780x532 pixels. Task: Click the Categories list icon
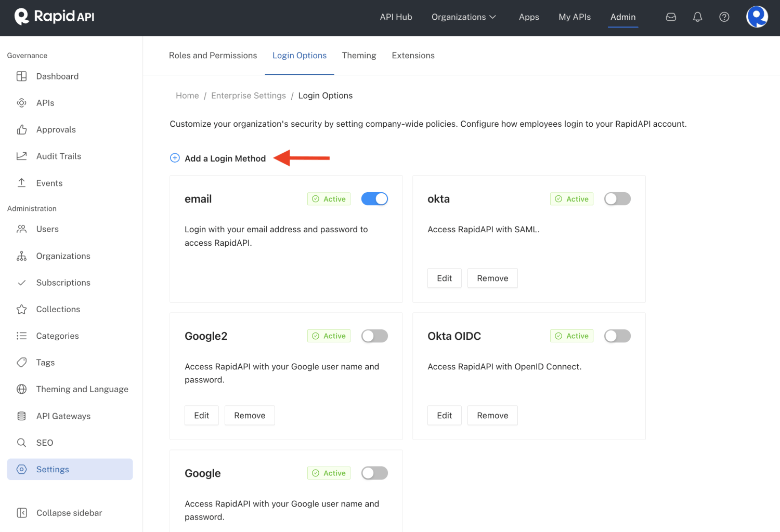(x=21, y=336)
